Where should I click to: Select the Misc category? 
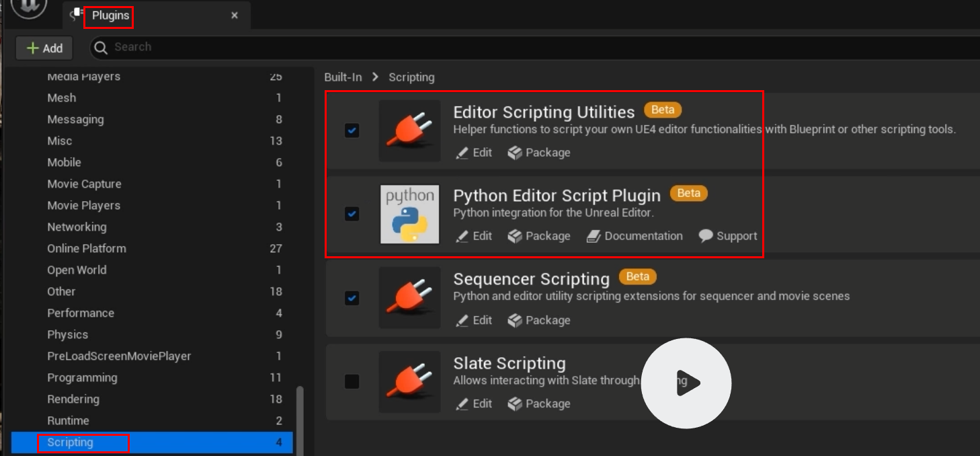[x=152, y=141]
